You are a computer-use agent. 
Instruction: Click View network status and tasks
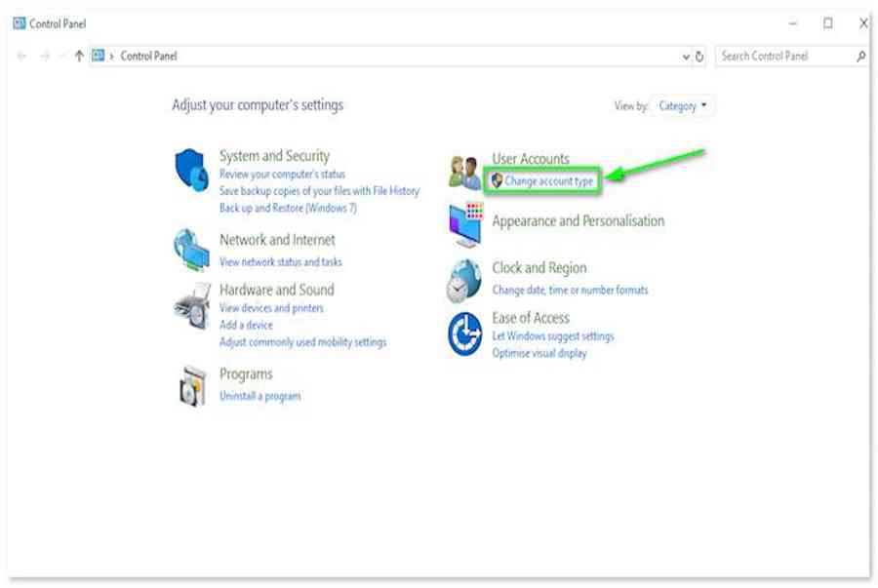(x=281, y=262)
